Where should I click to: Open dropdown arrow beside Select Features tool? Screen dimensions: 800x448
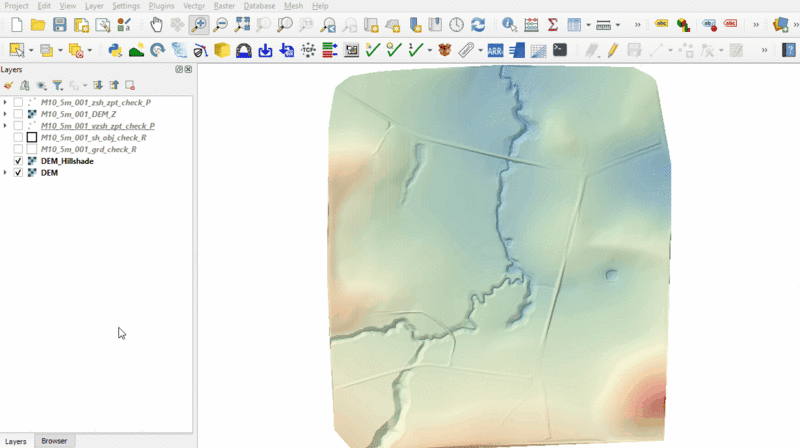[31, 49]
